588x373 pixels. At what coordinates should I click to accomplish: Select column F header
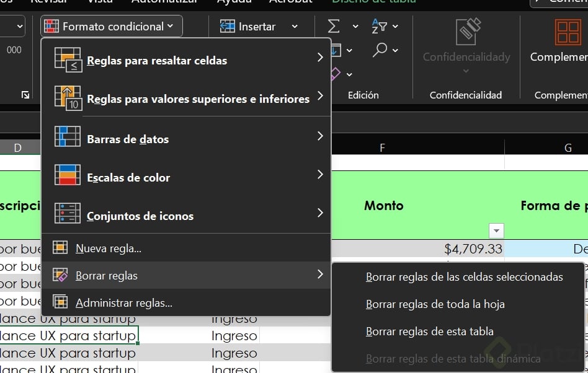point(381,148)
